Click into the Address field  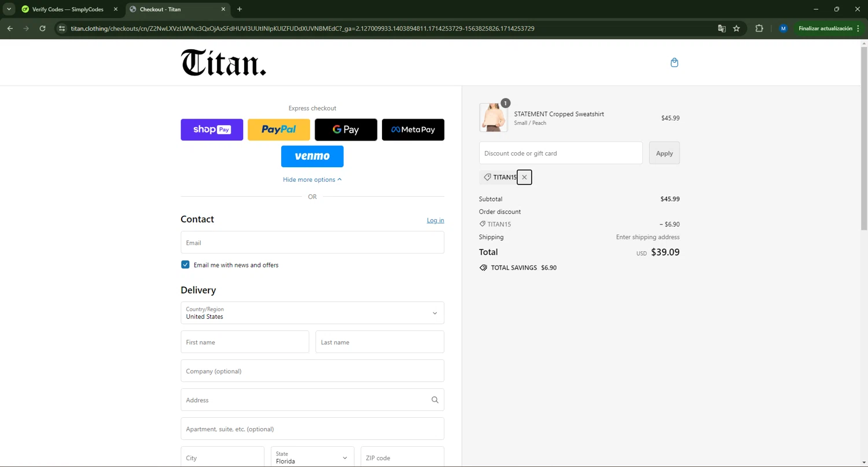tap(312, 400)
